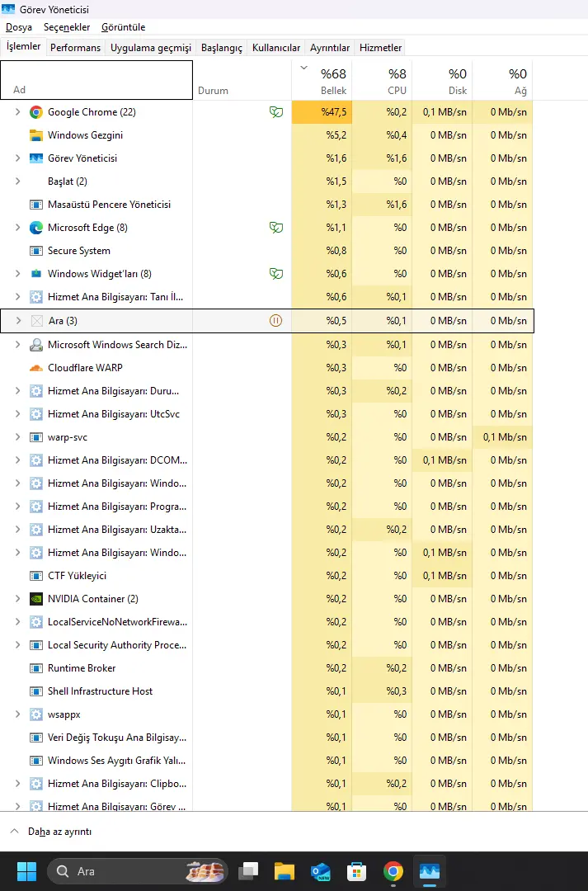The image size is (588, 891).
Task: Collapse view with Daha az ayrıntı
Action: [x=51, y=832]
